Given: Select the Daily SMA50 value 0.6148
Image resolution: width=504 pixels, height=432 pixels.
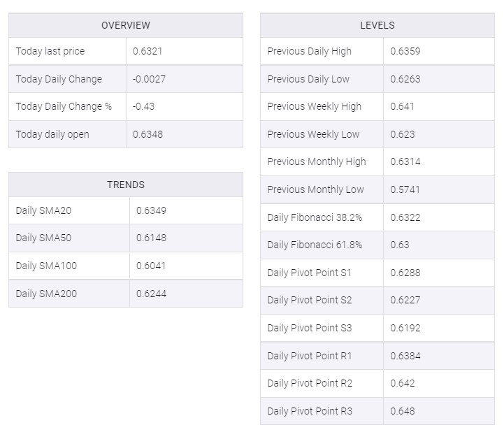Looking at the screenshot, I should (151, 238).
